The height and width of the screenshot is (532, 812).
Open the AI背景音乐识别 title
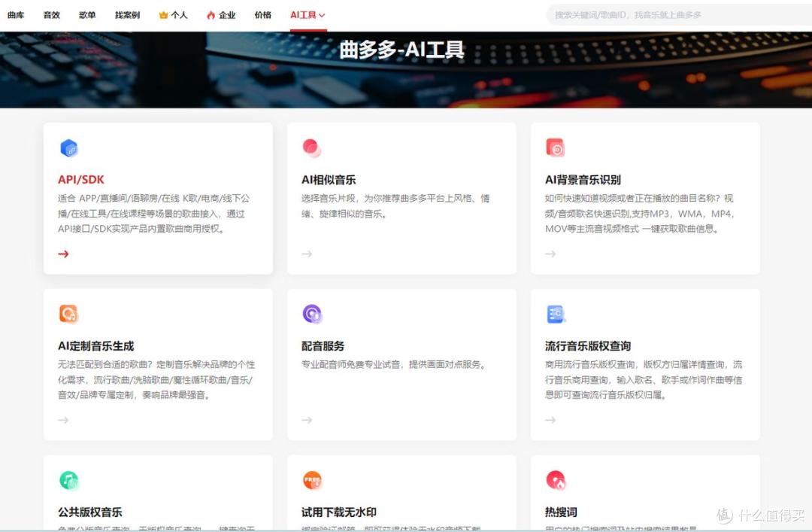coord(583,180)
